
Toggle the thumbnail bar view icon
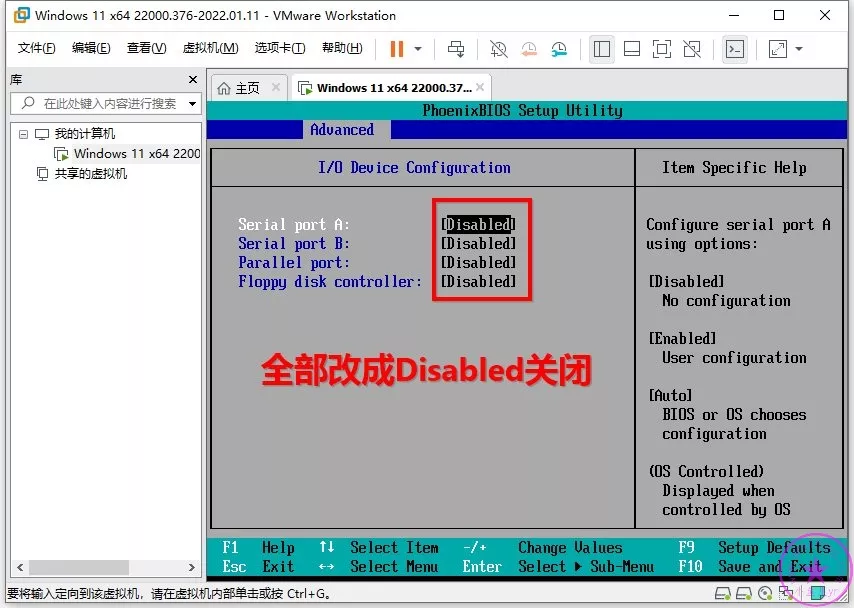(x=631, y=49)
